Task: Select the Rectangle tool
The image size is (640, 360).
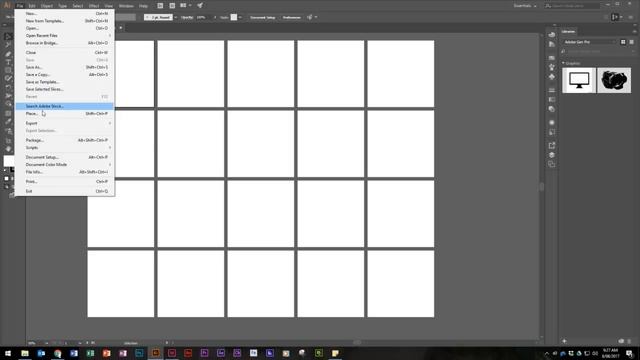Action: (x=8, y=71)
